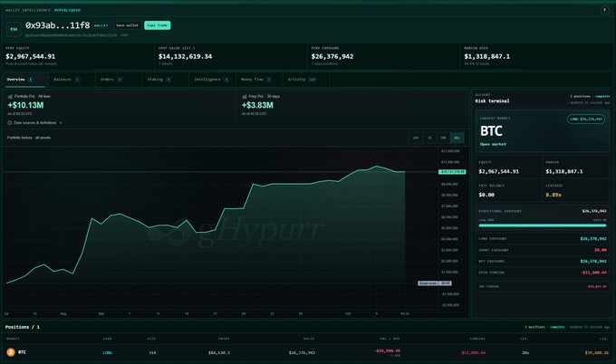Click the LONG $26,376,942 badge
The image size is (616, 364).
586,119
